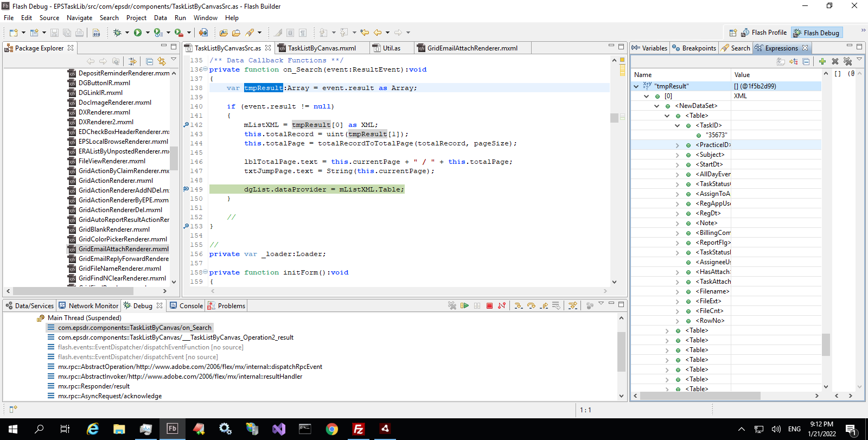
Task: Switch to Flash Profile perspective
Action: (x=764, y=33)
